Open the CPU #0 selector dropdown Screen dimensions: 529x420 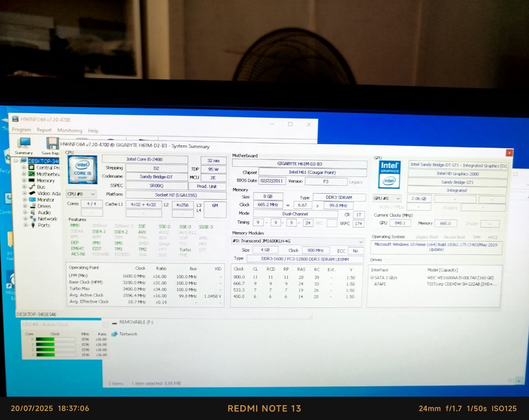pyautogui.click(x=81, y=194)
